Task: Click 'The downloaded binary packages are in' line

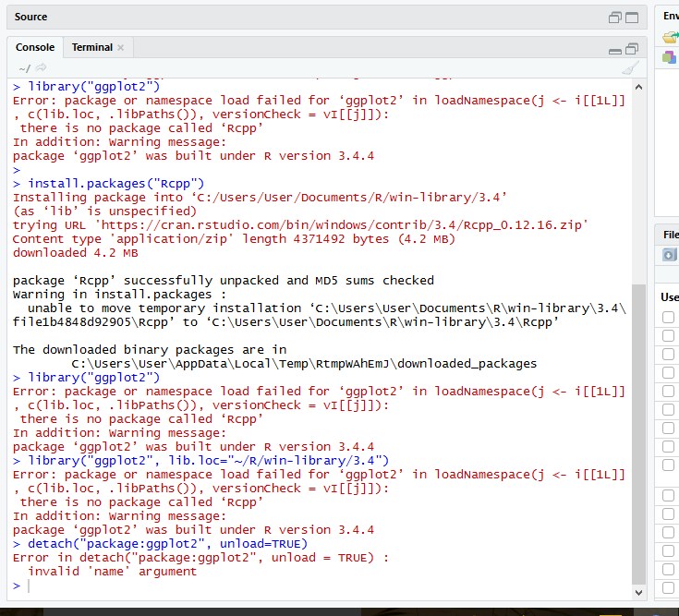Action: click(150, 350)
